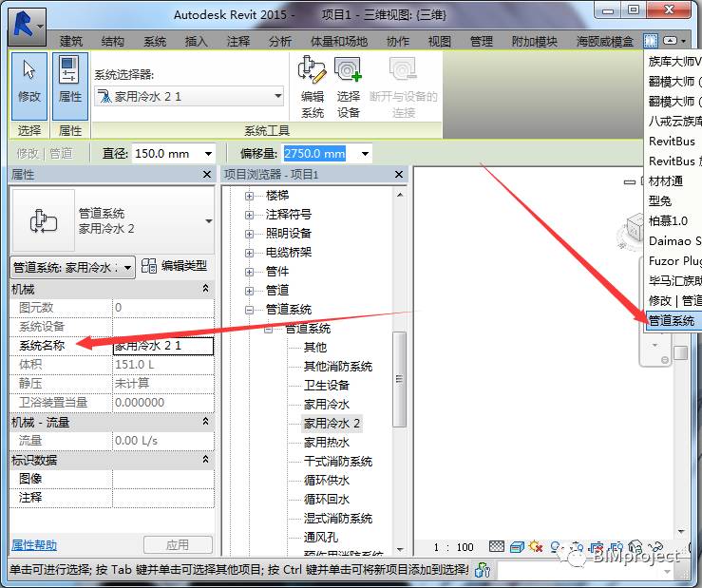
Task: Switch to the 系统 ribbon tab
Action: tap(155, 41)
